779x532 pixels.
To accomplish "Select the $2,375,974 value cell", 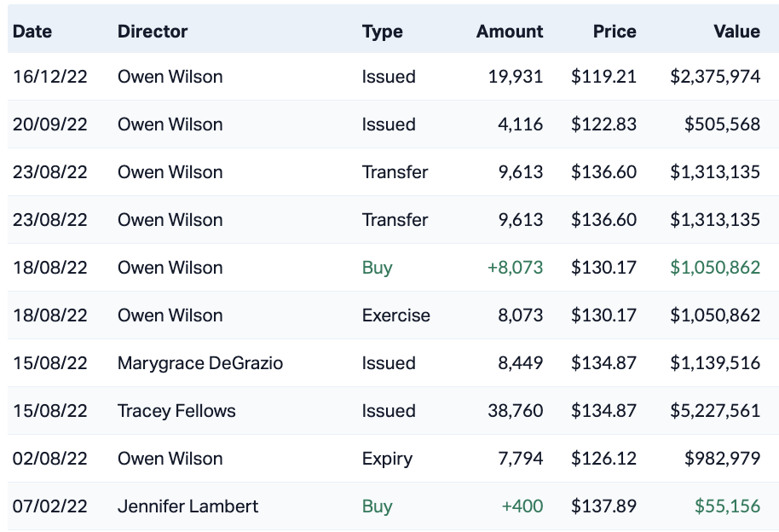I will click(715, 77).
